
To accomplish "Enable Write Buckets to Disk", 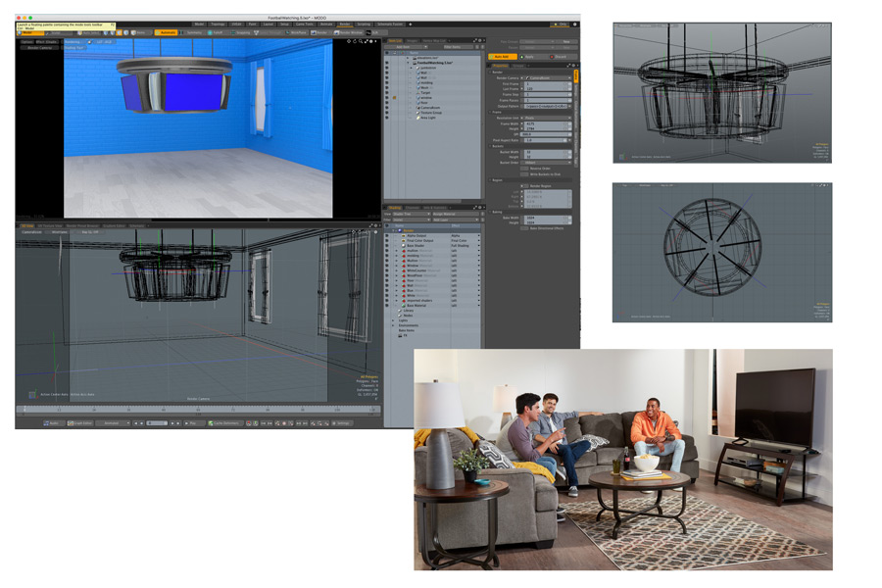I will pos(524,174).
